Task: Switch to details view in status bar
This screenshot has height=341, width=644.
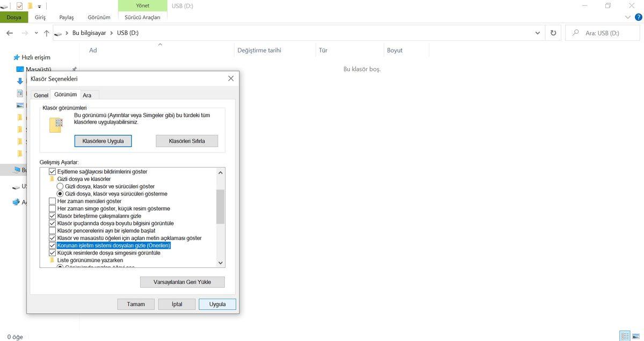Action: click(625, 336)
